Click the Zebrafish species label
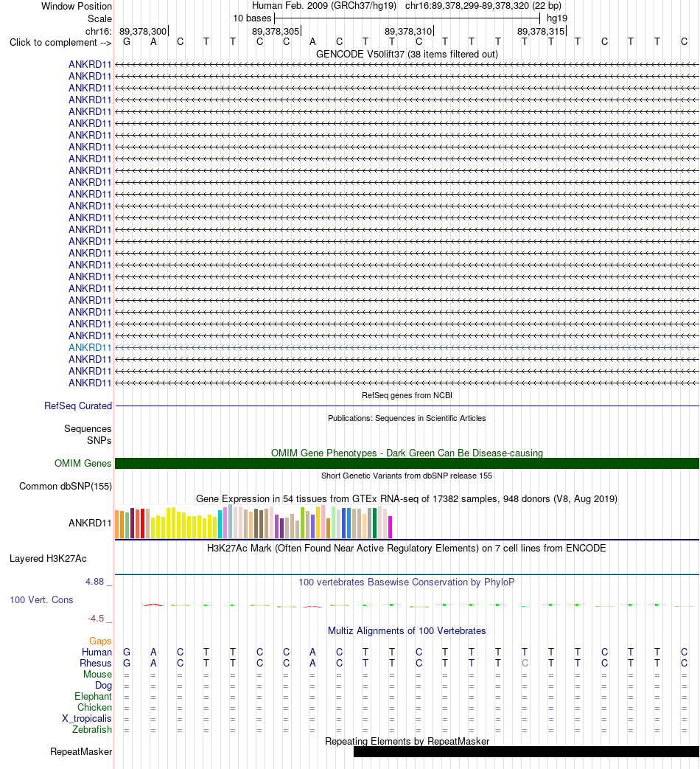Image resolution: width=700 pixels, height=769 pixels. click(x=92, y=729)
